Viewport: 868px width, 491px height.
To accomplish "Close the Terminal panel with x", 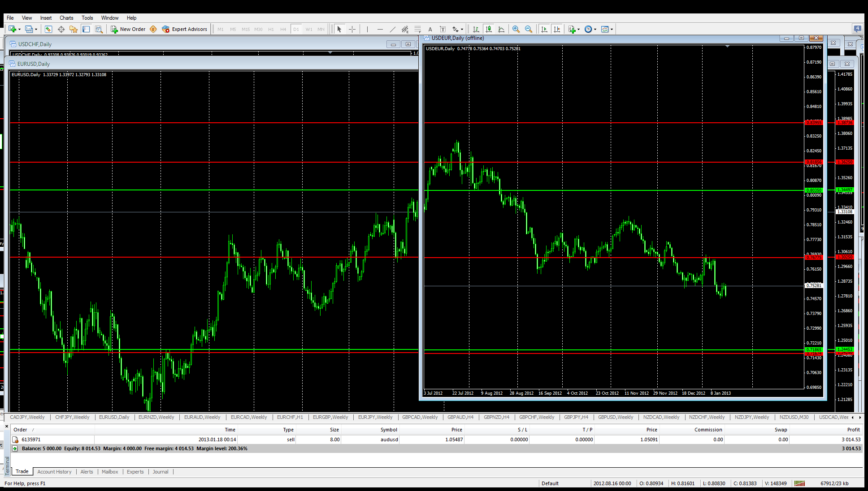I will click(x=7, y=426).
